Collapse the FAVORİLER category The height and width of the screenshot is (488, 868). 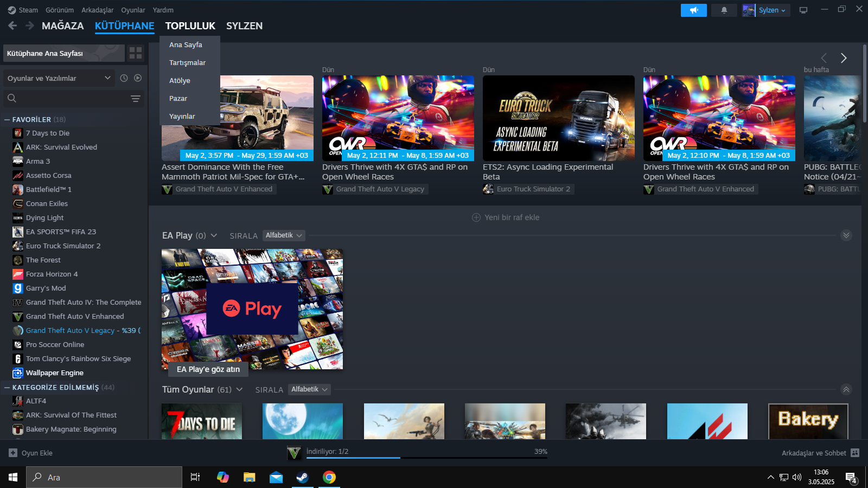pyautogui.click(x=7, y=119)
